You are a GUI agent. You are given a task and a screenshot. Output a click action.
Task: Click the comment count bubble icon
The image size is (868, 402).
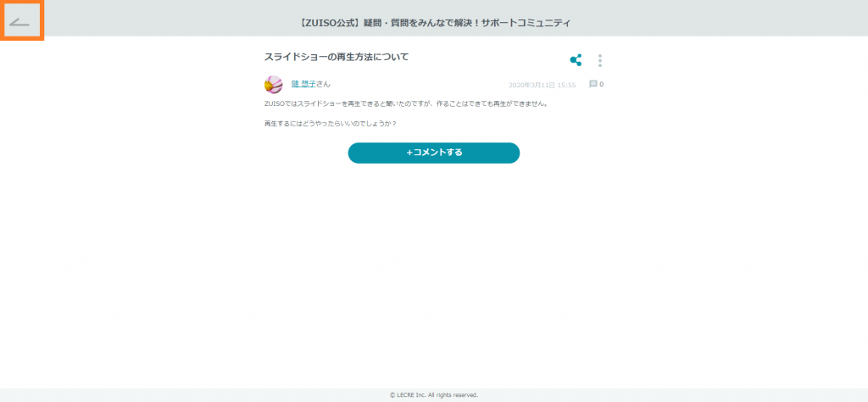(x=593, y=84)
